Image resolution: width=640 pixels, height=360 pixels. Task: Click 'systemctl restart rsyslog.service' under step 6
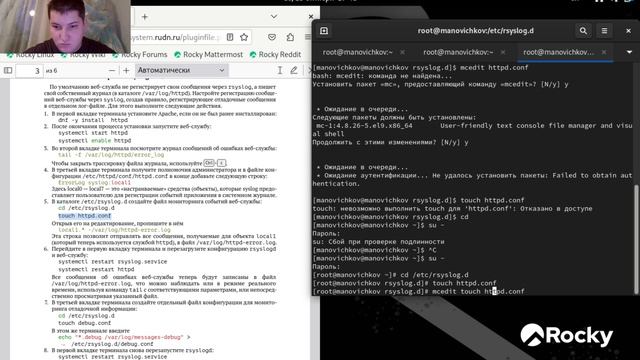coord(113,262)
